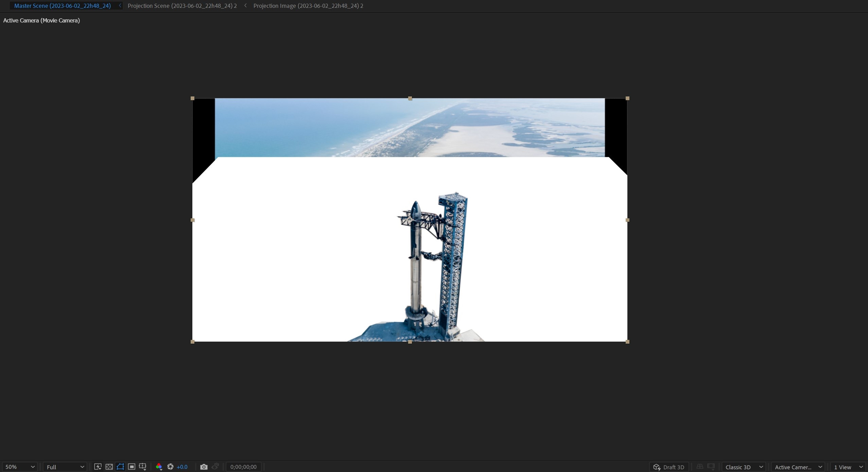The image size is (868, 472).
Task: Open the Classic 3D renderer dropdown
Action: [x=744, y=467]
